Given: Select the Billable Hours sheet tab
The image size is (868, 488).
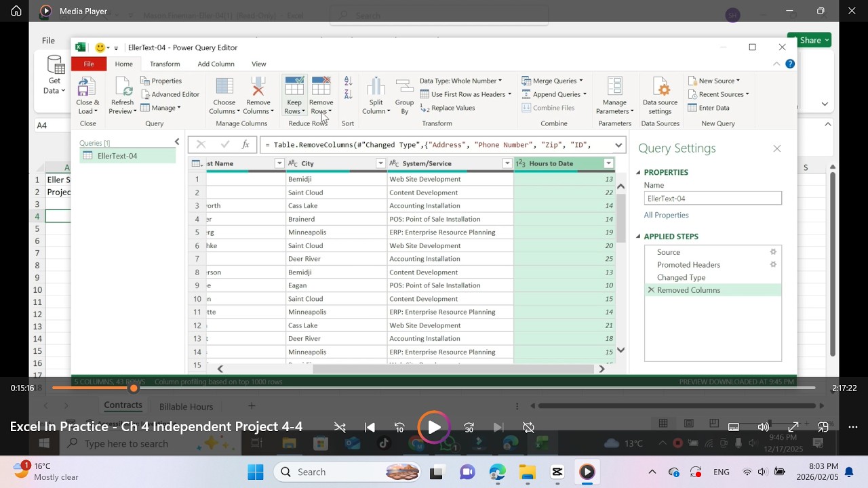Looking at the screenshot, I should click(x=186, y=407).
